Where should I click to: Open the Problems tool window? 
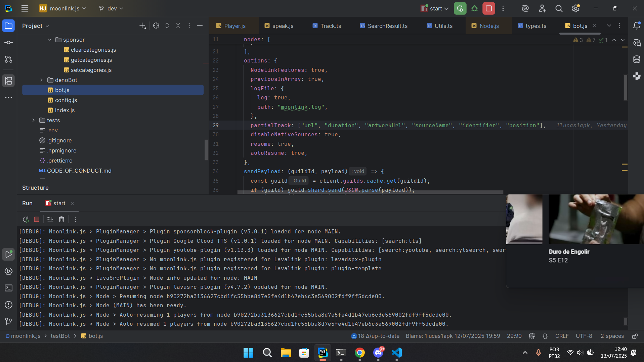(x=9, y=305)
